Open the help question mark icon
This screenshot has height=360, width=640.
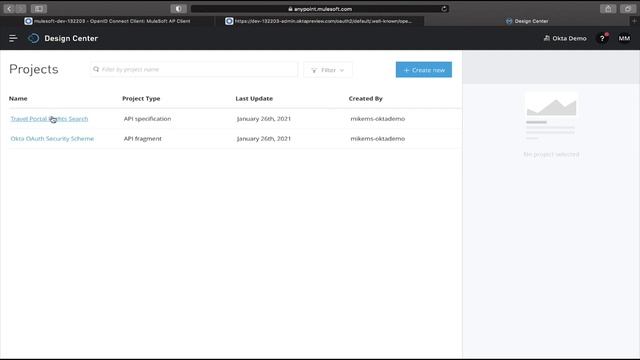click(x=602, y=38)
